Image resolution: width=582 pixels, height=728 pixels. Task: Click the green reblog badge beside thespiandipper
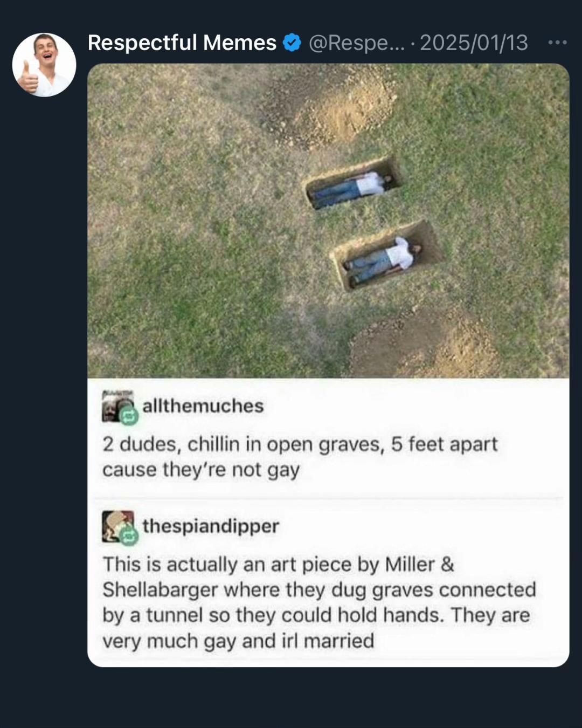129,535
